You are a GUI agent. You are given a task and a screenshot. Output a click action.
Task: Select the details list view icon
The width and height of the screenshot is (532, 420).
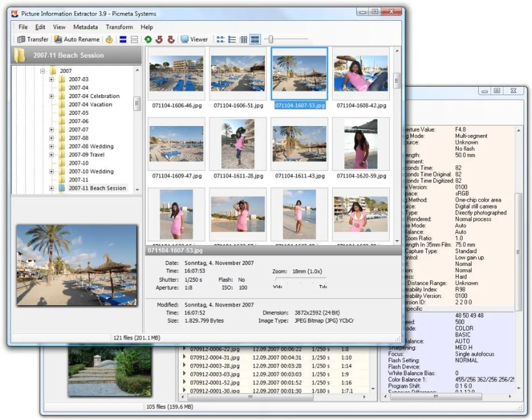pyautogui.click(x=243, y=39)
